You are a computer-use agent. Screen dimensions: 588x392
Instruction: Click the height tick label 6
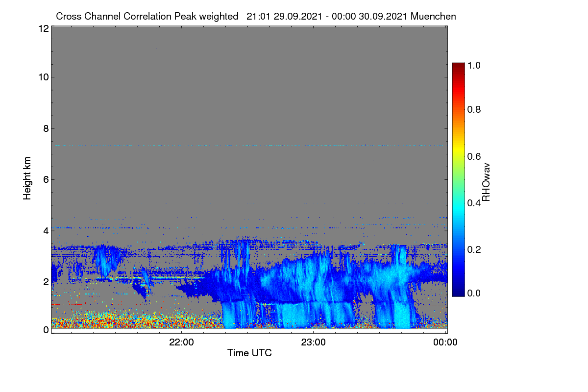46,179
